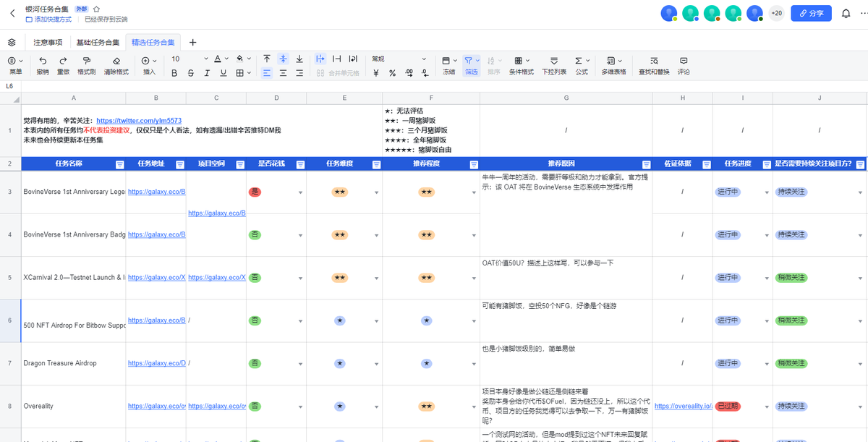Switch to the 注意事项 sheet tab
The width and height of the screenshot is (868, 442).
[48, 43]
